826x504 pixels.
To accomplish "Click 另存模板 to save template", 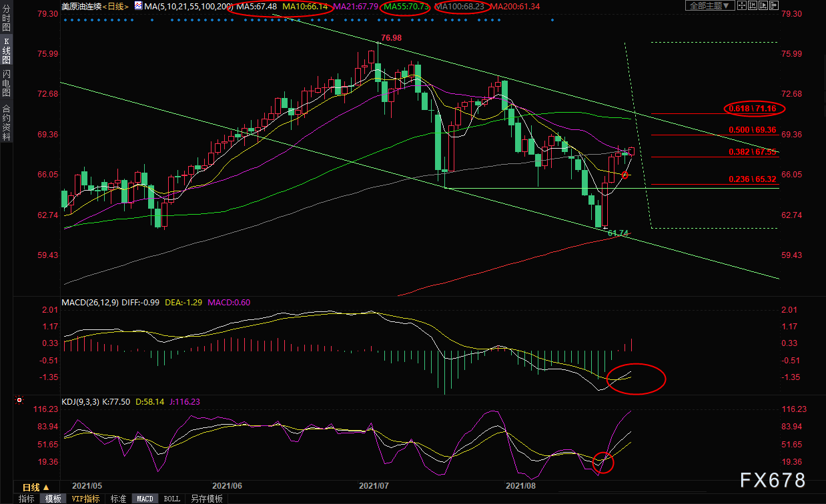I will point(206,499).
